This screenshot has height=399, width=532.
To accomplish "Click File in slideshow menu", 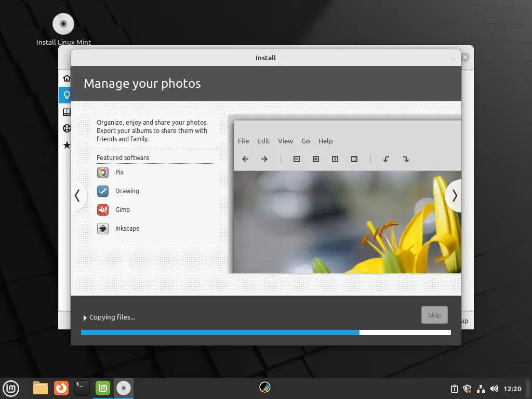I will [243, 141].
